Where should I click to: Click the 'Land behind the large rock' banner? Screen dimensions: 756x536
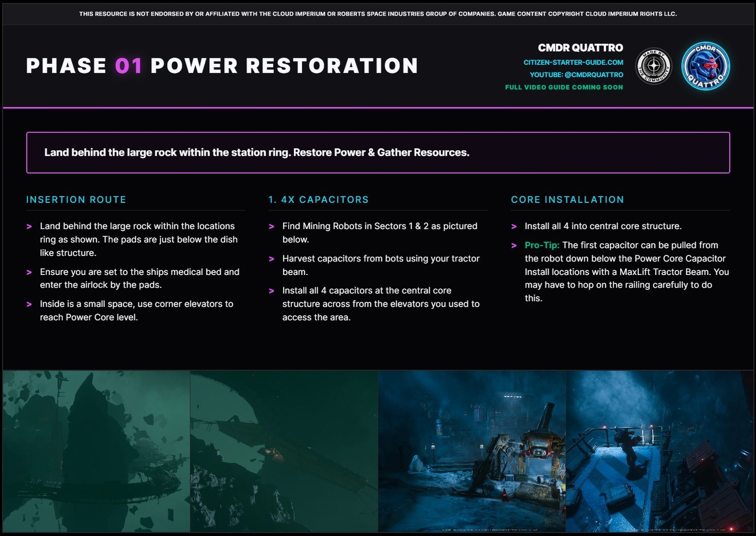[x=378, y=152]
